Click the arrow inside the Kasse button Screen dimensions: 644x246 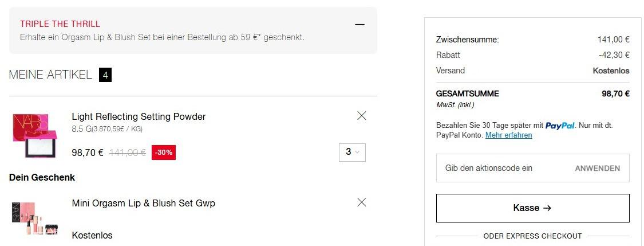(547, 208)
